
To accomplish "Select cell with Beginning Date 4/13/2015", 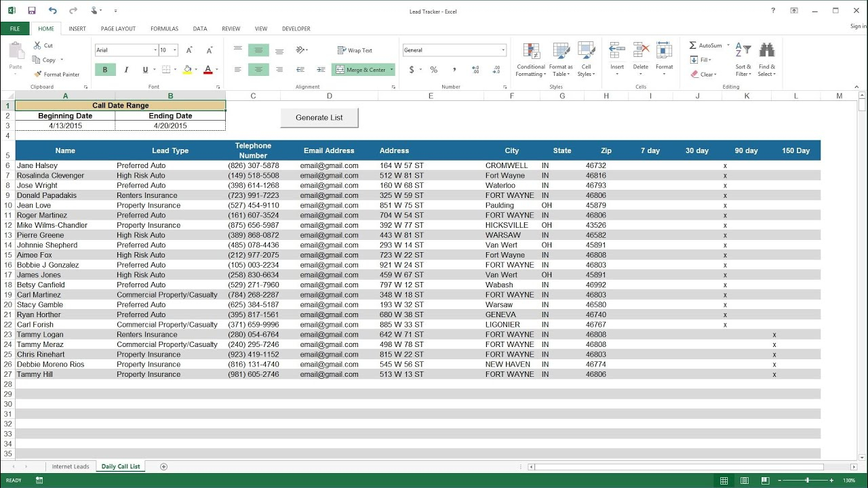I will click(65, 126).
